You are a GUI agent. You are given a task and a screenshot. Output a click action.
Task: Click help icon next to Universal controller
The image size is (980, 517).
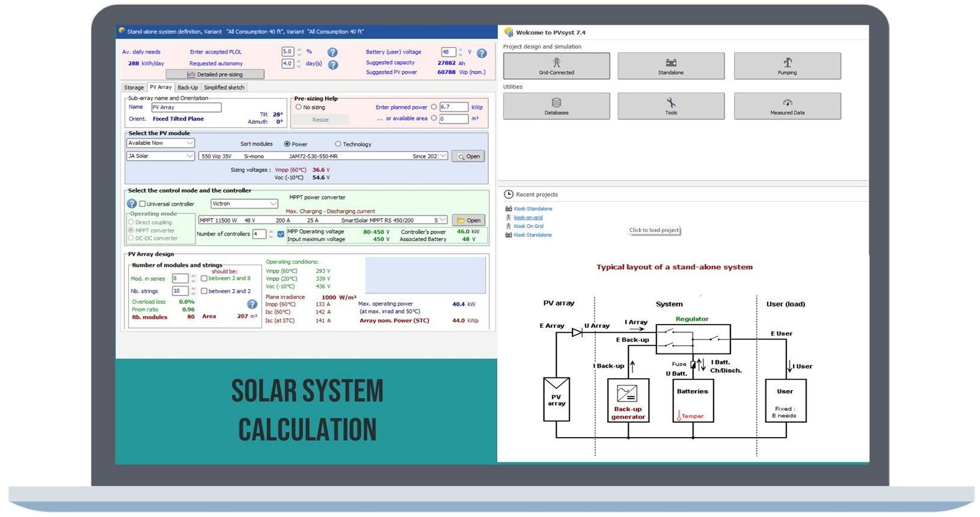pos(132,204)
